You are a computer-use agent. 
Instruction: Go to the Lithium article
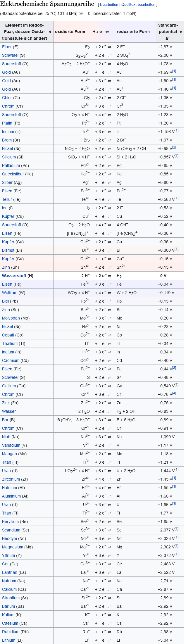coord(9,640)
